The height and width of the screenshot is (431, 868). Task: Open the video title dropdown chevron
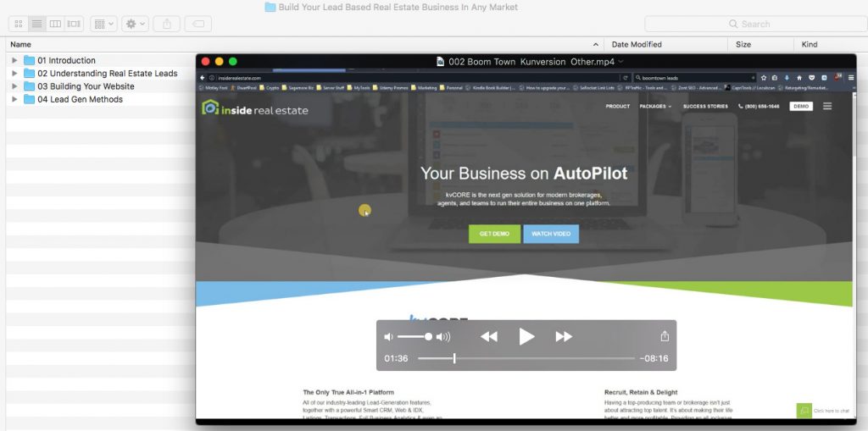pyautogui.click(x=620, y=62)
